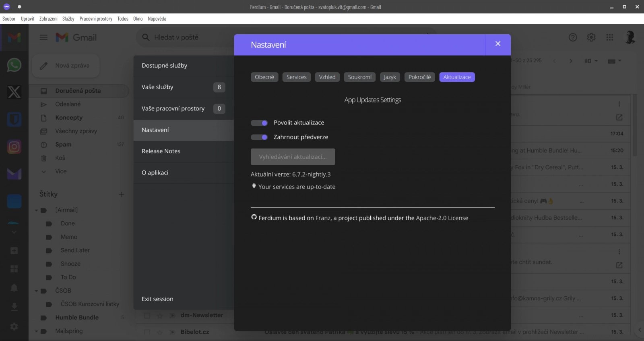Click the Gmail message list scrollbar
The image size is (644, 341).
(x=635, y=125)
